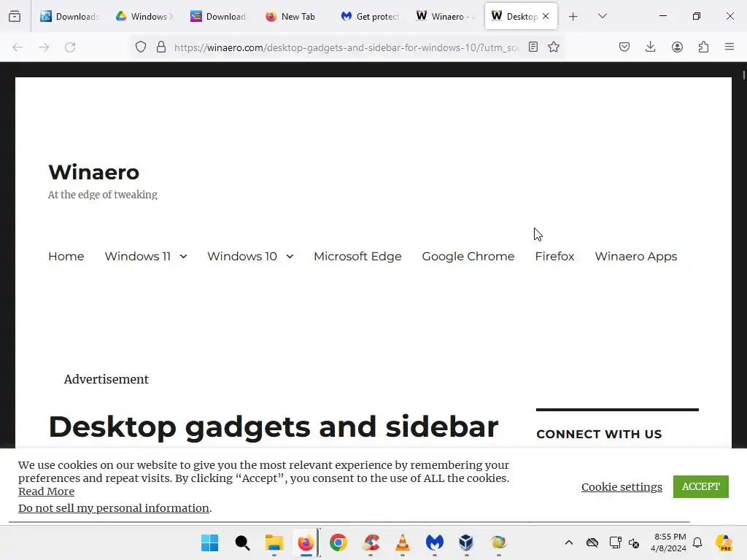Switch to the first Downloads tab
747x560 pixels.
[69, 16]
